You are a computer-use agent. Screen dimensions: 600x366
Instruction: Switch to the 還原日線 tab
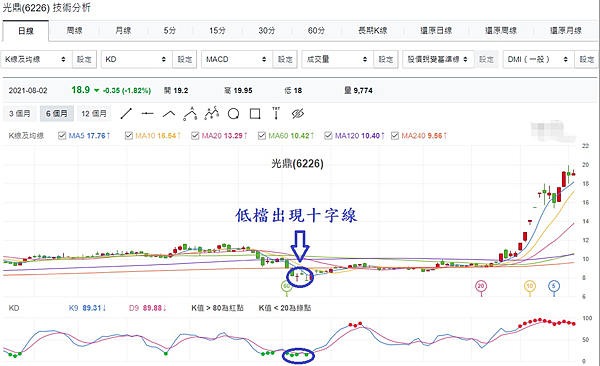click(x=436, y=31)
